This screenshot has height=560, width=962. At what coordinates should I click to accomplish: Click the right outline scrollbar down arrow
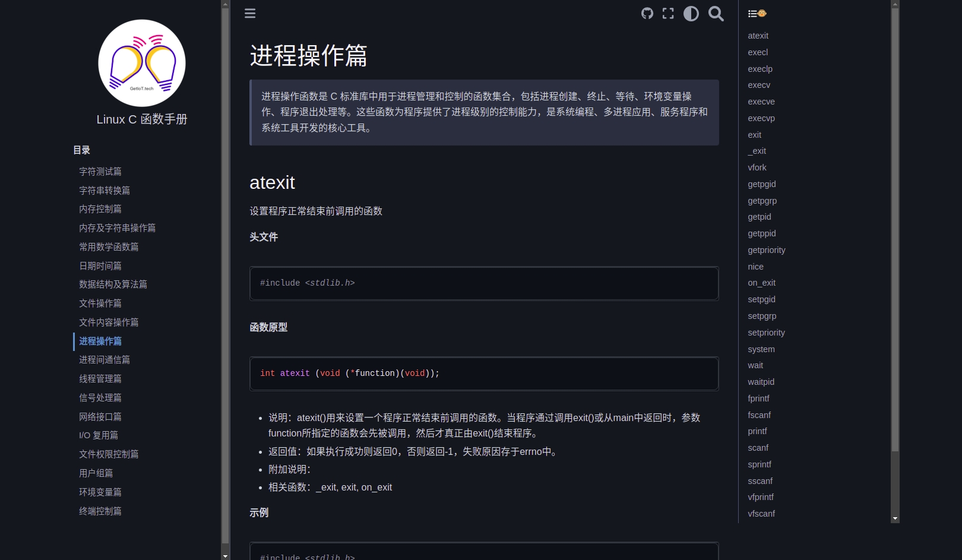click(x=895, y=518)
